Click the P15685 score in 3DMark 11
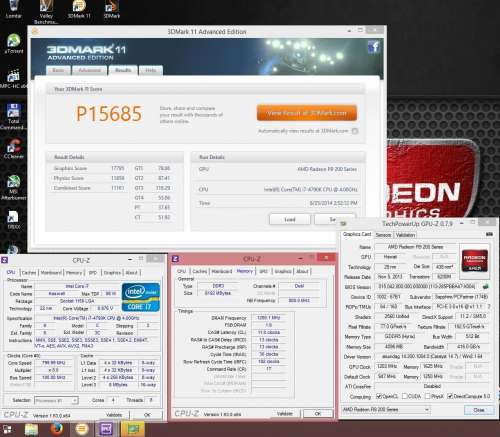Image resolution: width=500 pixels, height=437 pixels. tap(109, 114)
